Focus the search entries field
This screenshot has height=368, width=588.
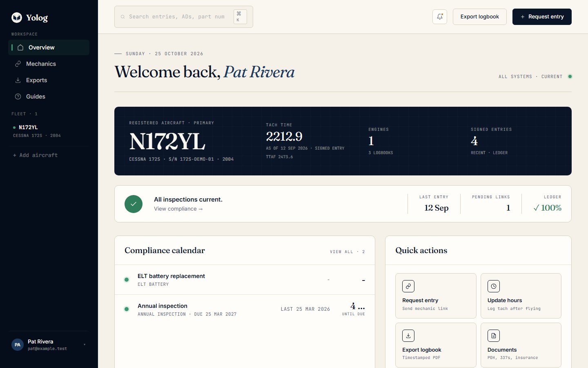click(184, 17)
